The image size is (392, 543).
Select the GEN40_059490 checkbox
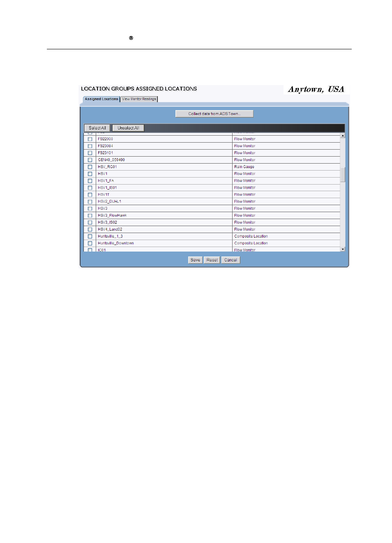point(90,160)
